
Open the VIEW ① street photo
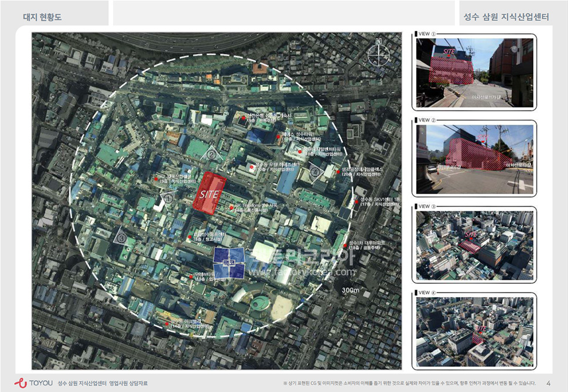474,73
